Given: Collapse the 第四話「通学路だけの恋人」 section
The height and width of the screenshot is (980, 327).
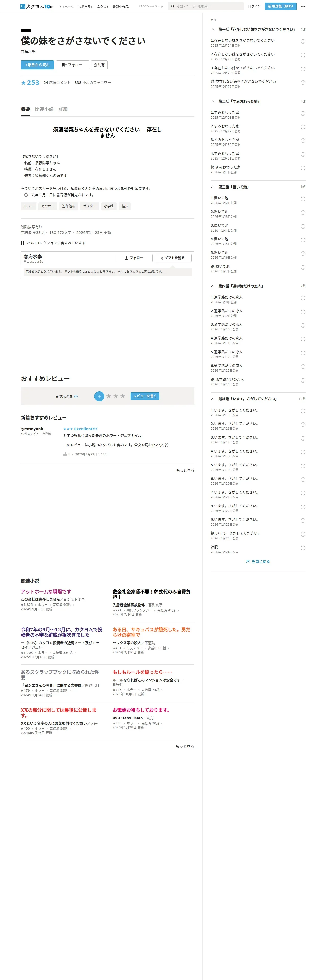Looking at the screenshot, I should pos(213,286).
